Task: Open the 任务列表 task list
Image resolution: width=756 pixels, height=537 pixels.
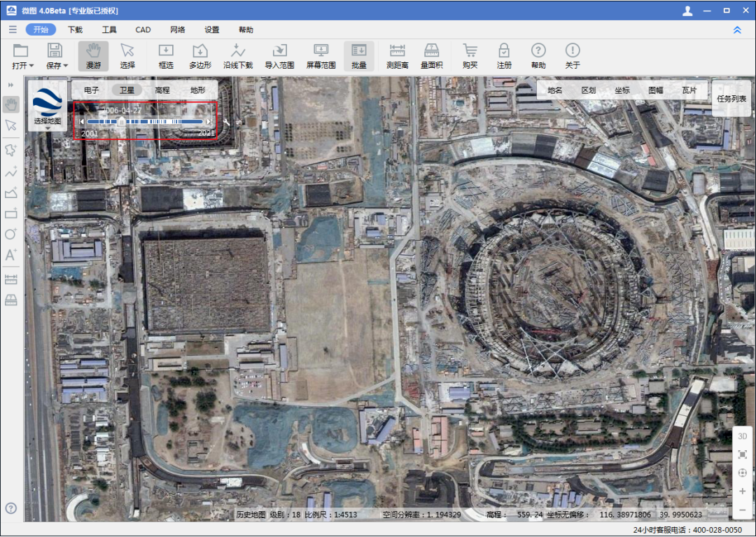Action: point(731,99)
